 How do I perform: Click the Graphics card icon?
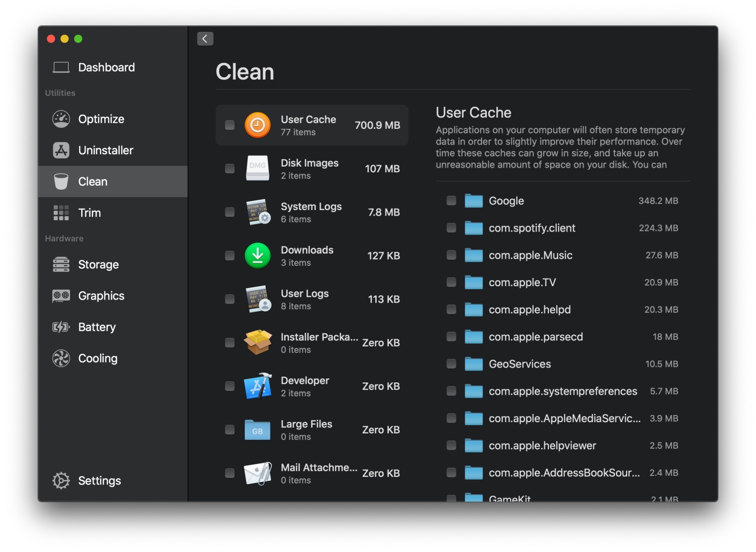tap(61, 296)
